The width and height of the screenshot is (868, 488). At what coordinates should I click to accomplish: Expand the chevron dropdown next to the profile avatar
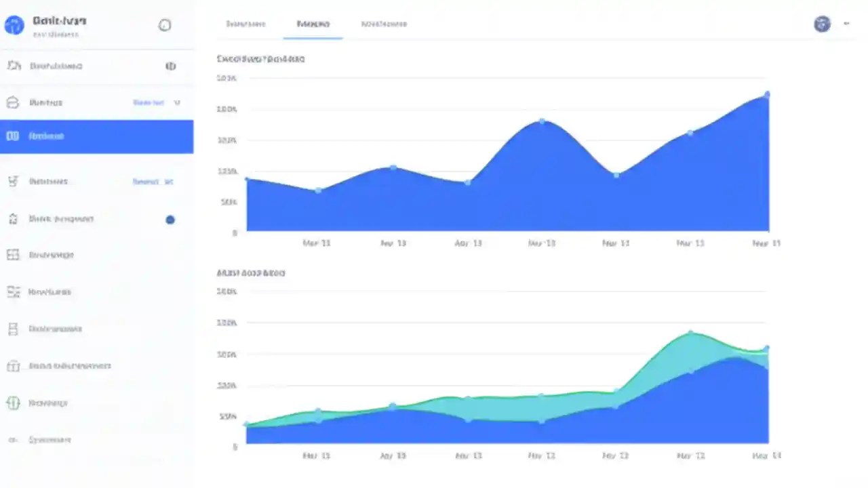tap(846, 24)
